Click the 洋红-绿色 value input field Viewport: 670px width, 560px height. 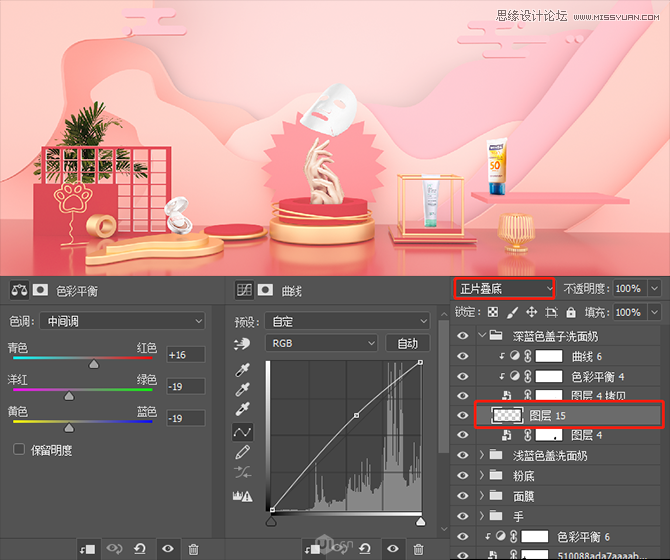point(185,386)
